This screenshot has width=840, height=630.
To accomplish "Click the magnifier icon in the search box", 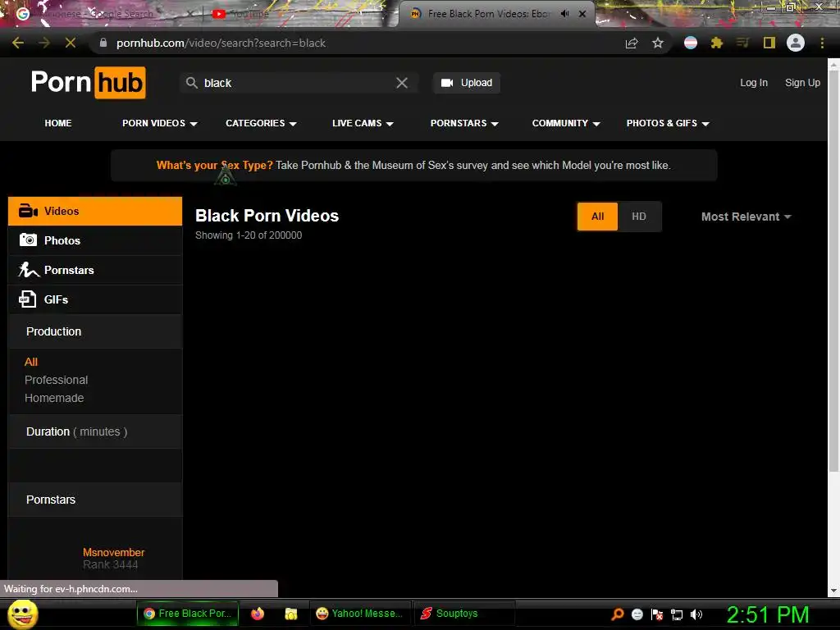I will click(x=192, y=83).
